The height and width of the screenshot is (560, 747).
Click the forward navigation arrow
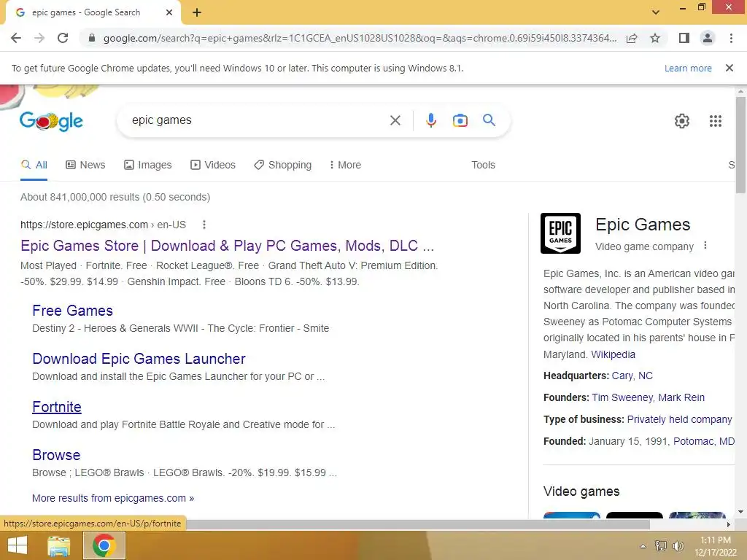click(39, 38)
